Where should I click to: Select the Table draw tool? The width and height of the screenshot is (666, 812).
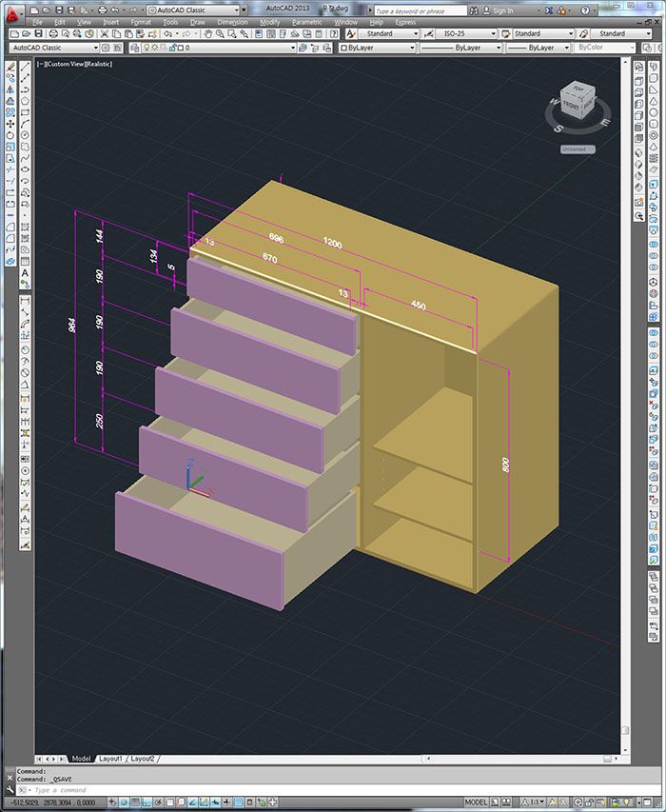25,261
